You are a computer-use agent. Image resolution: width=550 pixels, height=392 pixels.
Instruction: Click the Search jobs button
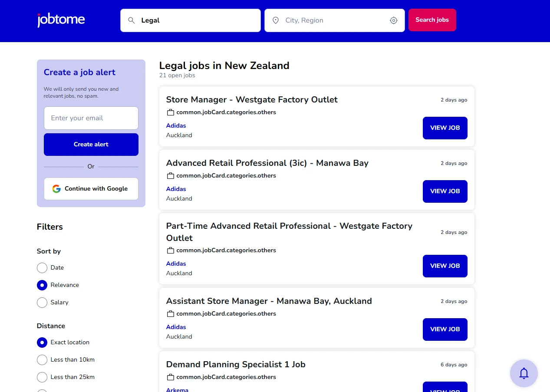[432, 20]
